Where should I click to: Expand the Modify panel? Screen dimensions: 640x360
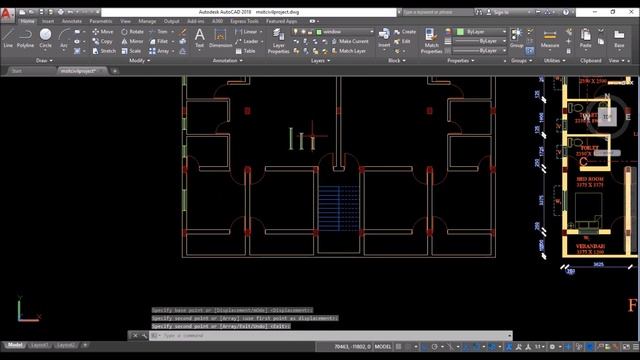click(139, 60)
